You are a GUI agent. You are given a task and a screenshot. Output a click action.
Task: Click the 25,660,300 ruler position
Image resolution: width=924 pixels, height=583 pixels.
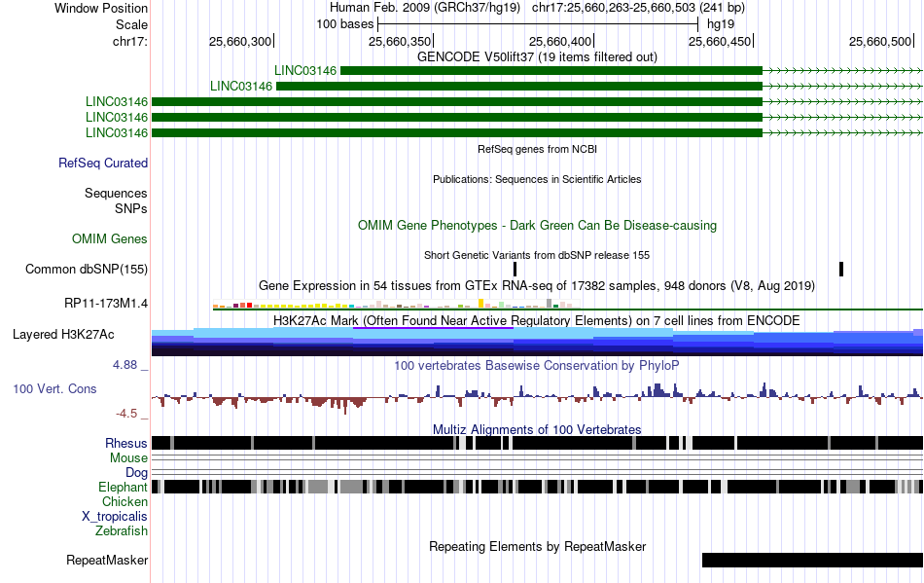pyautogui.click(x=240, y=41)
